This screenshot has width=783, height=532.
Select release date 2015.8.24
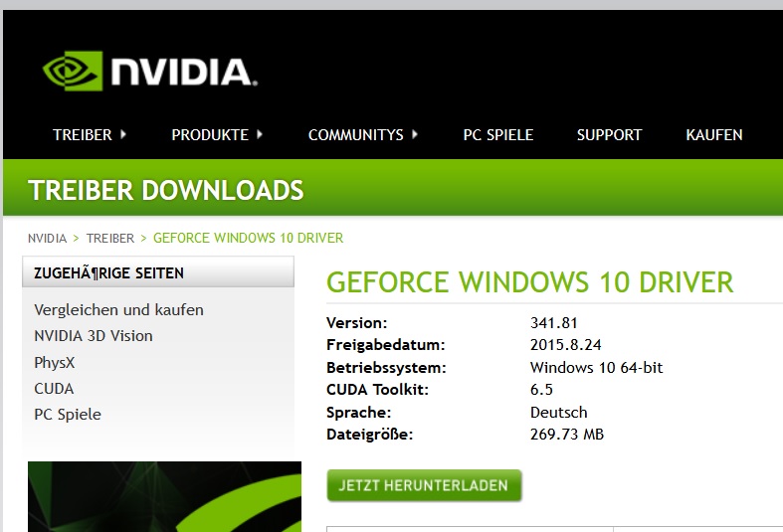(566, 345)
